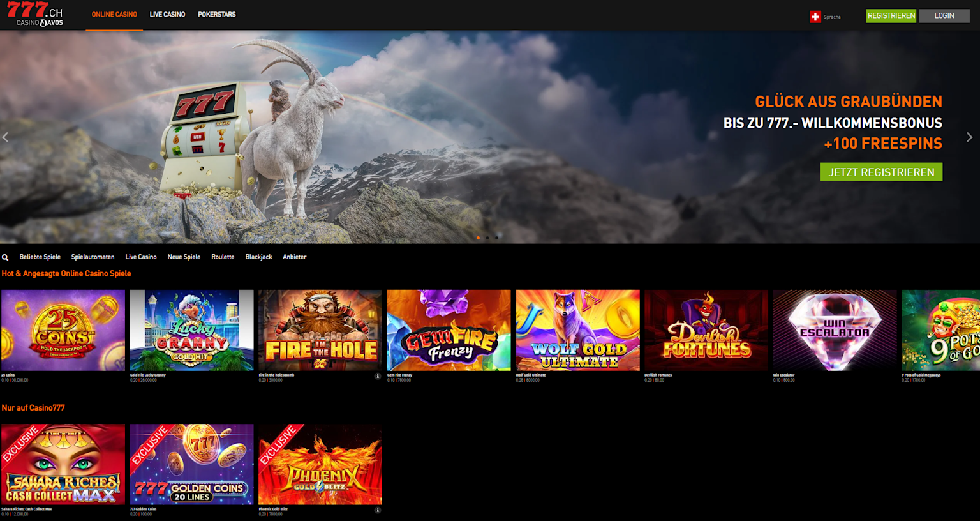
Task: Click '777 Golden Coins' title text
Action: click(x=144, y=510)
